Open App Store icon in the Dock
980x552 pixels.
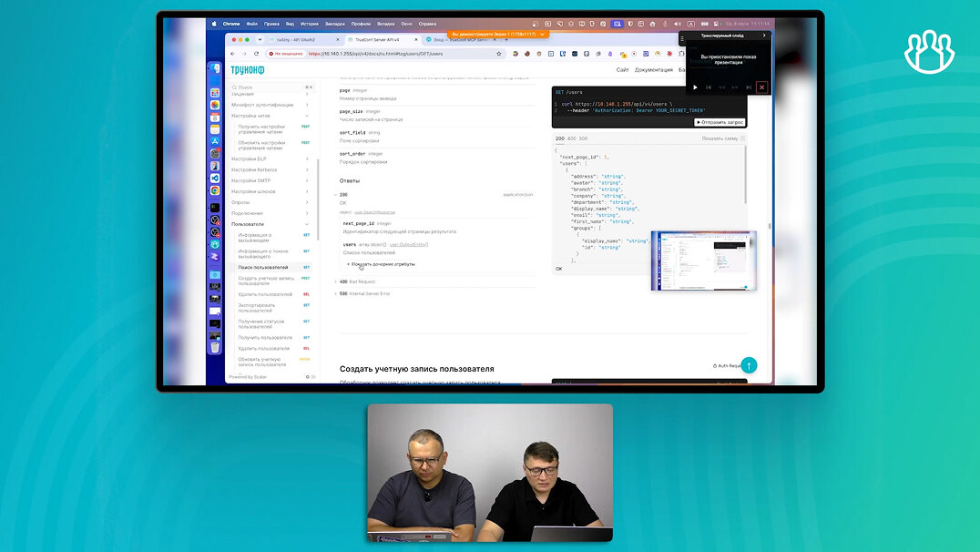tap(215, 141)
